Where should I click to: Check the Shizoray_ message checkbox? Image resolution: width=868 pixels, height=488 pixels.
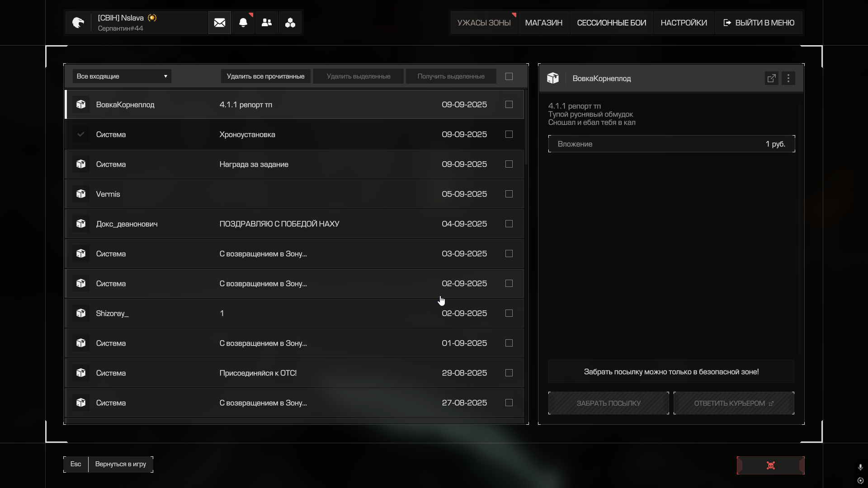509,313
